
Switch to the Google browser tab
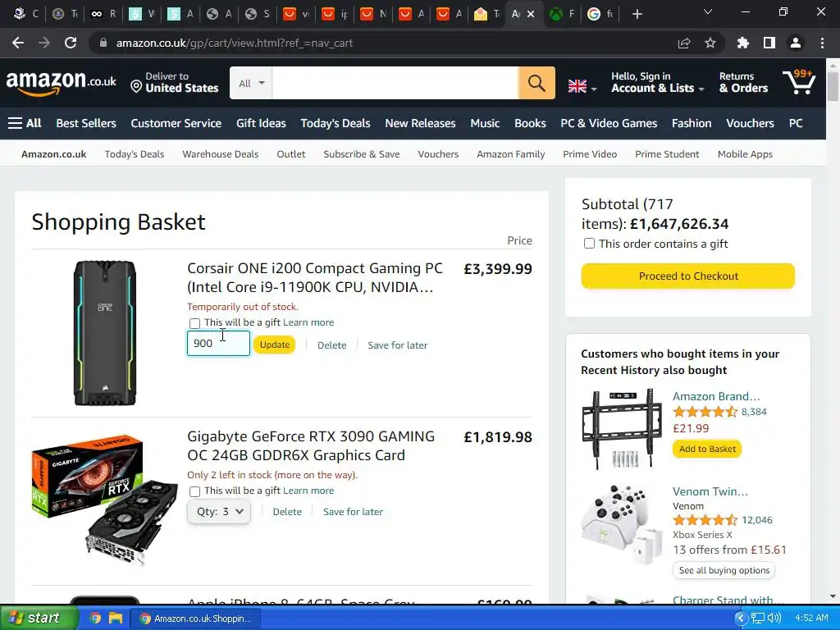600,14
